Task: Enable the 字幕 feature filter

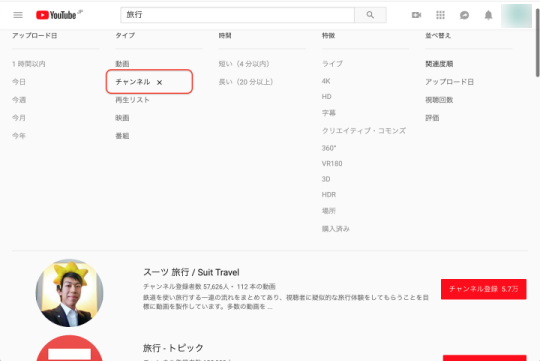Action: point(329,113)
